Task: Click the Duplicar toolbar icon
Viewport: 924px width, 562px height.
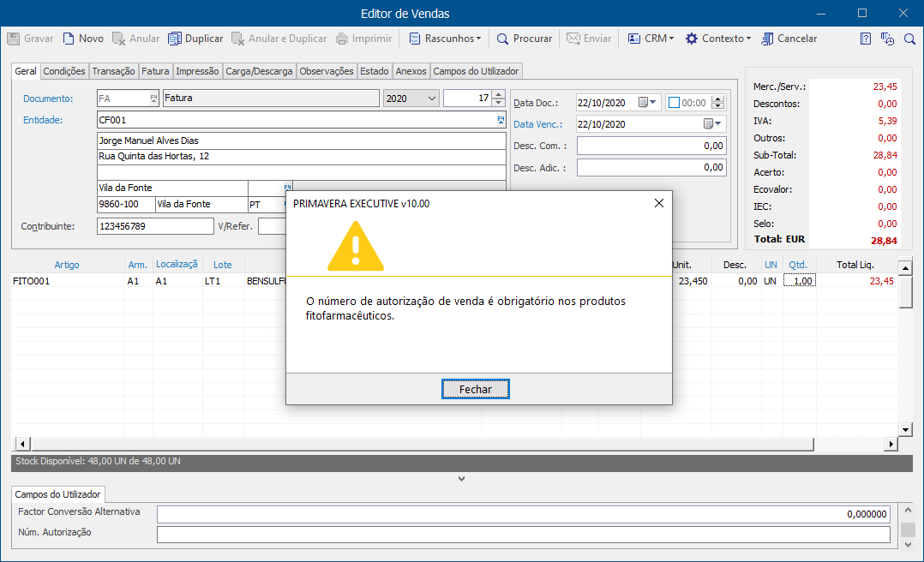Action: 175,39
